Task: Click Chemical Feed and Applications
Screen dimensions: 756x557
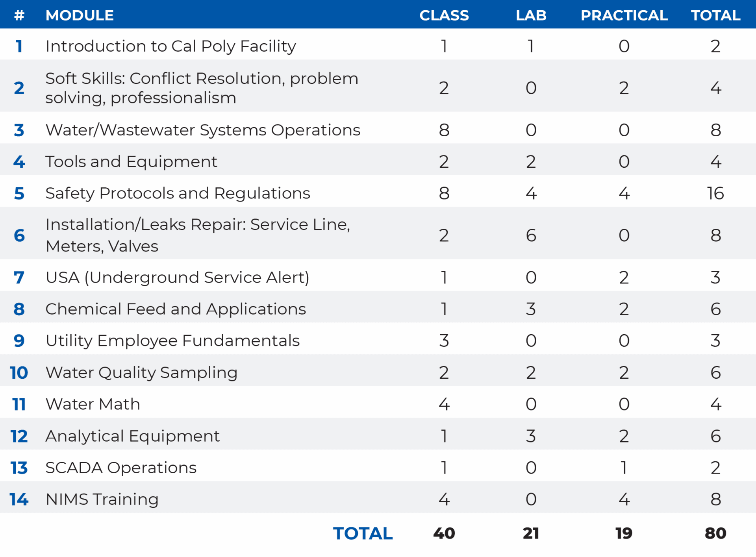Action: click(176, 309)
